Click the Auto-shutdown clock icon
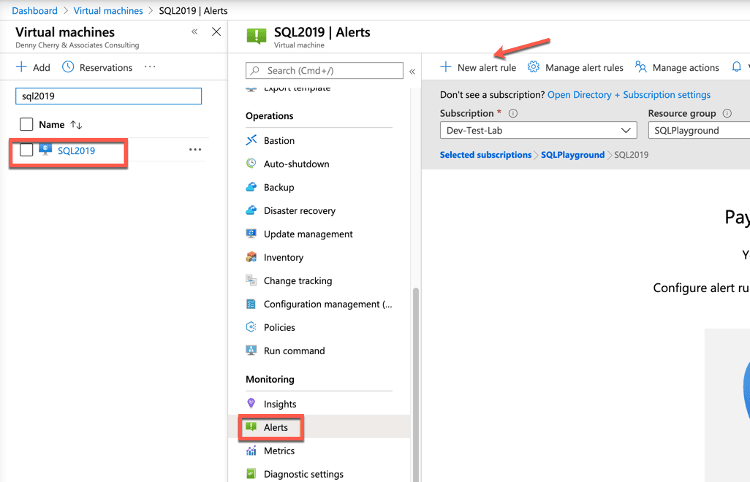 (x=252, y=164)
